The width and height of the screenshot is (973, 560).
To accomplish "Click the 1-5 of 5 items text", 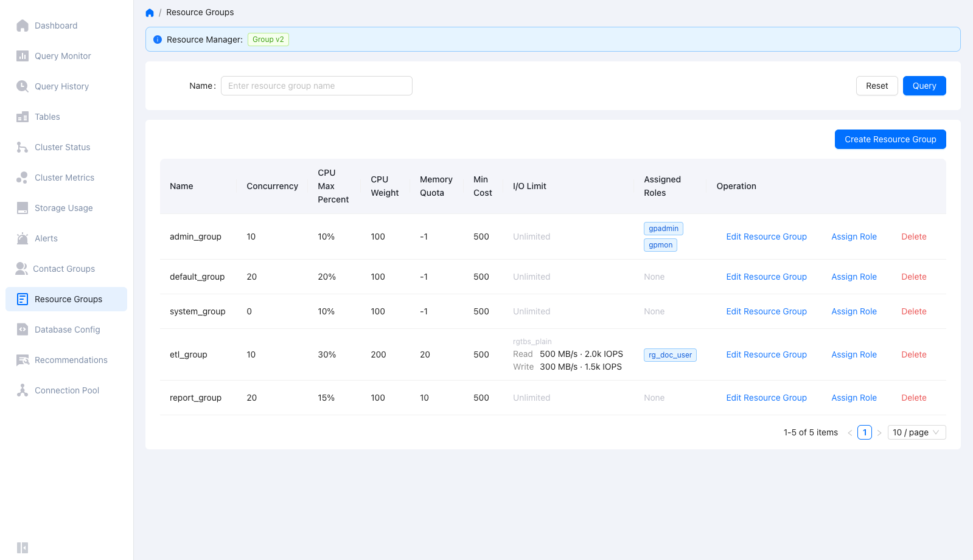I will tap(811, 432).
